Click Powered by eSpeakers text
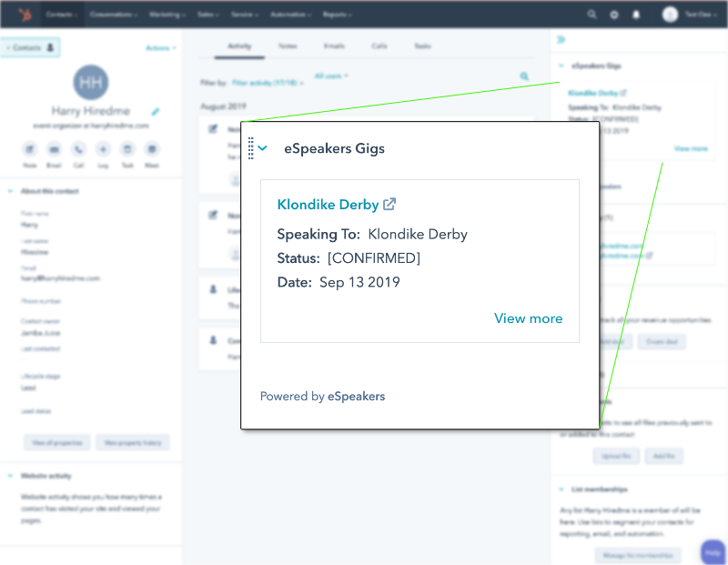The image size is (728, 565). (322, 396)
